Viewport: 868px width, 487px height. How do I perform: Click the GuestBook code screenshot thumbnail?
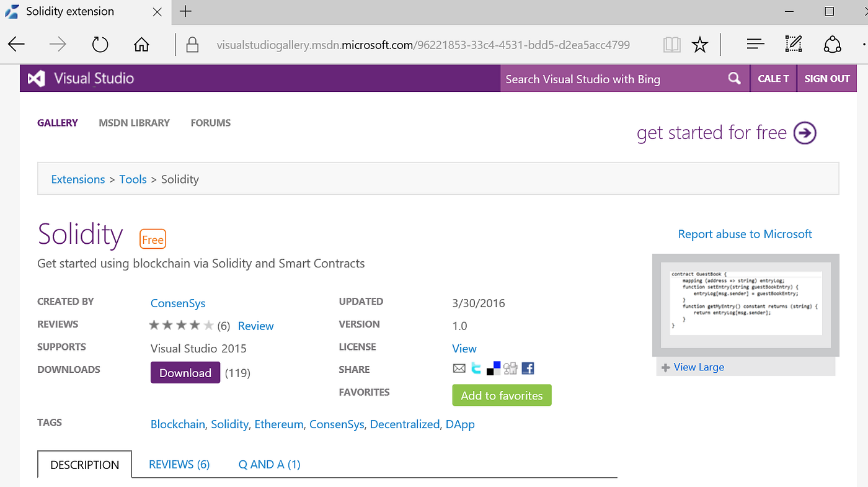point(745,304)
